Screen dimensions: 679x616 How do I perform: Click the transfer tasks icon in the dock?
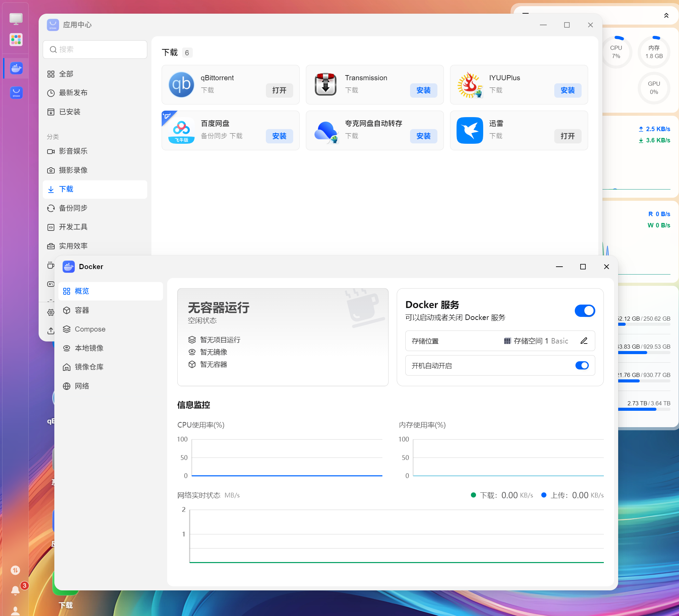(15, 570)
